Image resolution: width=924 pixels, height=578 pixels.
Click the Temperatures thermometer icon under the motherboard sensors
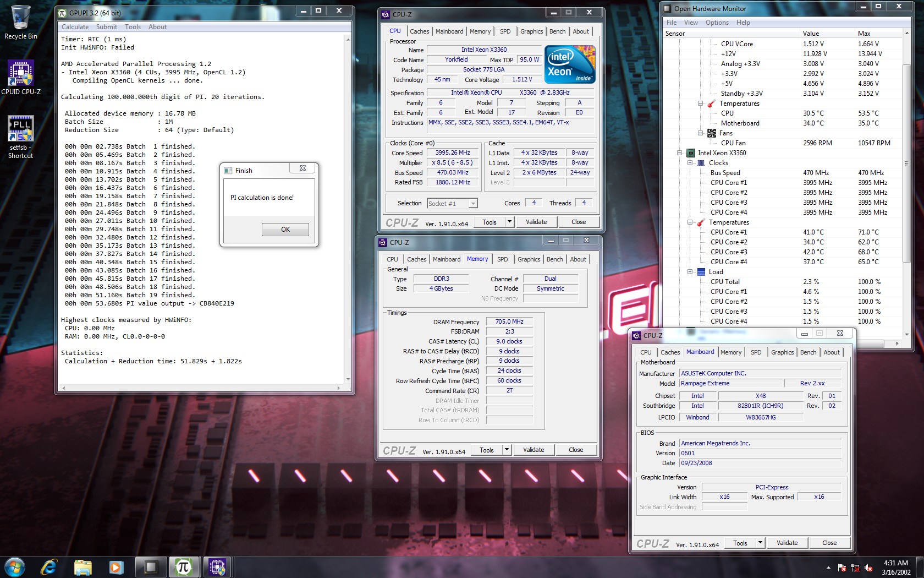[711, 103]
